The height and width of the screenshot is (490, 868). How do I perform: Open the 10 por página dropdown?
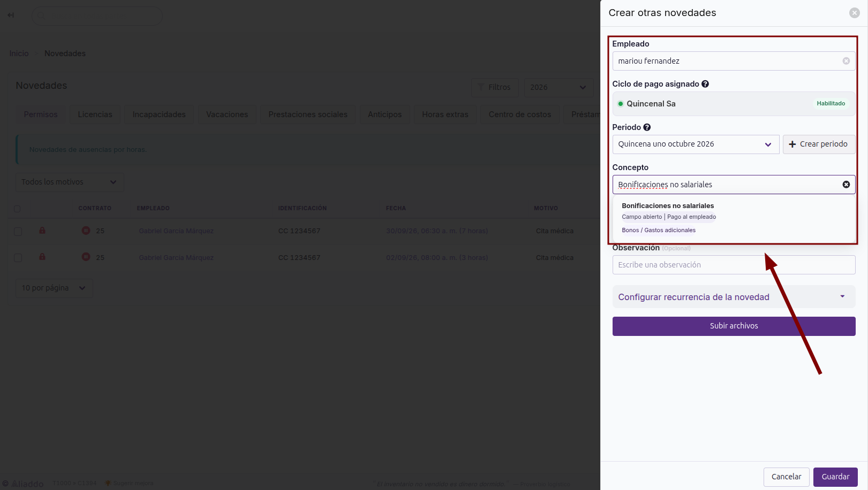click(x=54, y=288)
